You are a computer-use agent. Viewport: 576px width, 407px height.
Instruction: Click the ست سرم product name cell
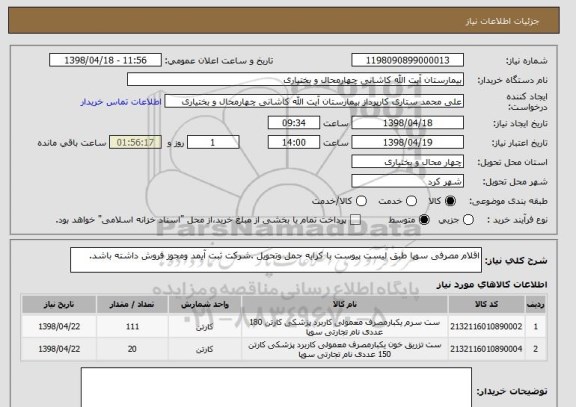pyautogui.click(x=345, y=327)
